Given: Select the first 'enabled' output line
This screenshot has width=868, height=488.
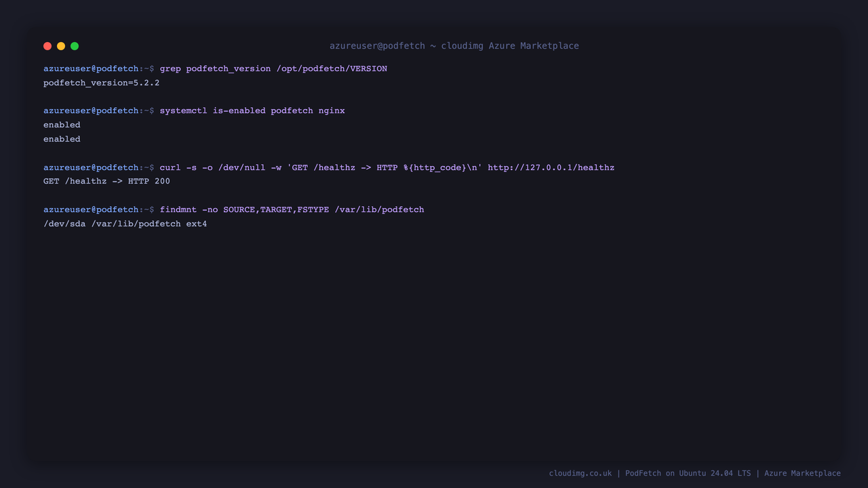Looking at the screenshot, I should tap(62, 125).
